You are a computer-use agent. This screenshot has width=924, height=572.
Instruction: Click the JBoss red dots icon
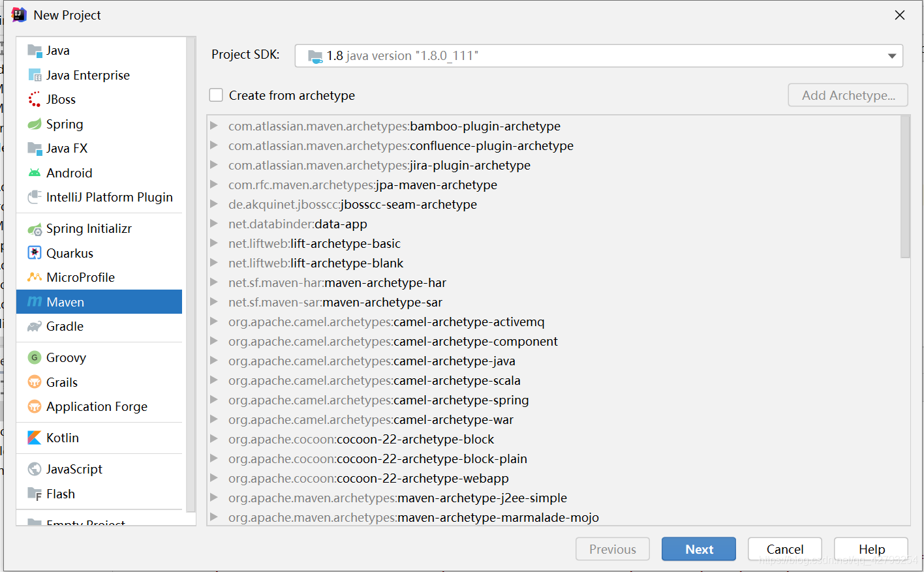point(35,100)
